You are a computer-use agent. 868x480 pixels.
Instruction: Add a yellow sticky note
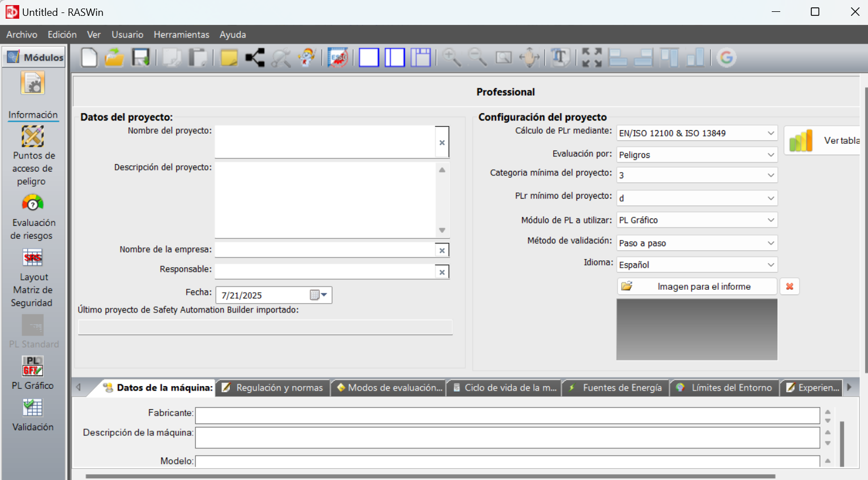(229, 58)
